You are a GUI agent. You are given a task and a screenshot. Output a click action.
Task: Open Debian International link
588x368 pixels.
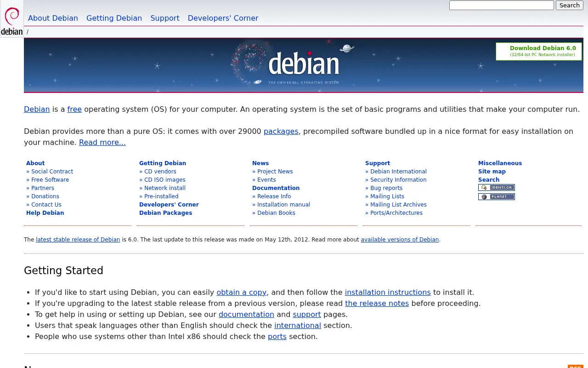tap(398, 172)
